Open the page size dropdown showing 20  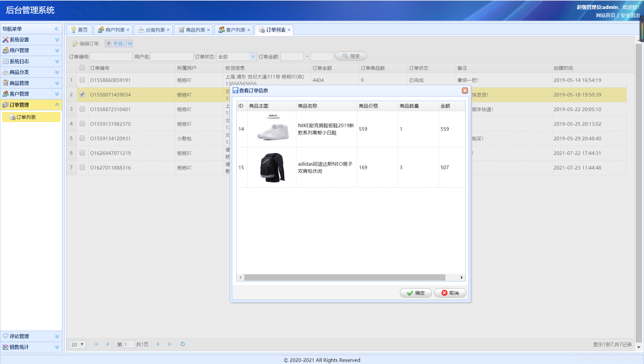[x=78, y=344]
